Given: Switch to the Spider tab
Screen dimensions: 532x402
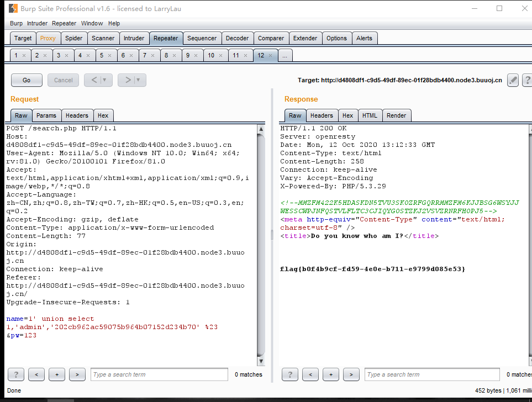Looking at the screenshot, I should click(73, 38).
